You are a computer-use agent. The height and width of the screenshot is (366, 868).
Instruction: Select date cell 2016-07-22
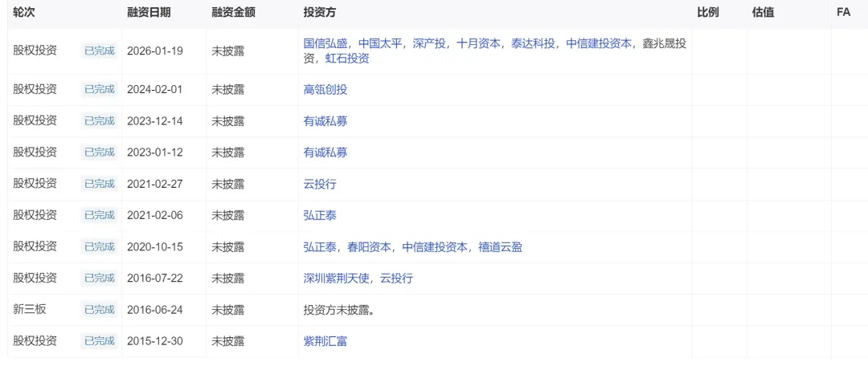click(155, 279)
